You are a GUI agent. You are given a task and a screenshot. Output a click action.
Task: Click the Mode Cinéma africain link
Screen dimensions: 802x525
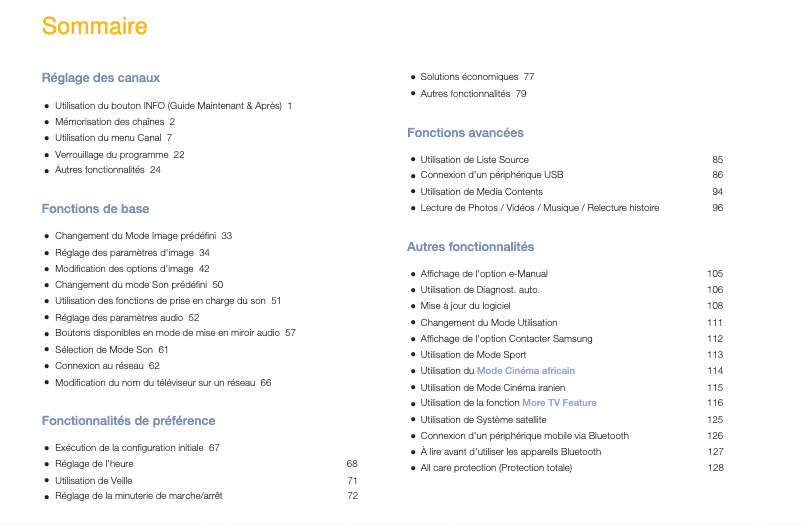point(525,371)
